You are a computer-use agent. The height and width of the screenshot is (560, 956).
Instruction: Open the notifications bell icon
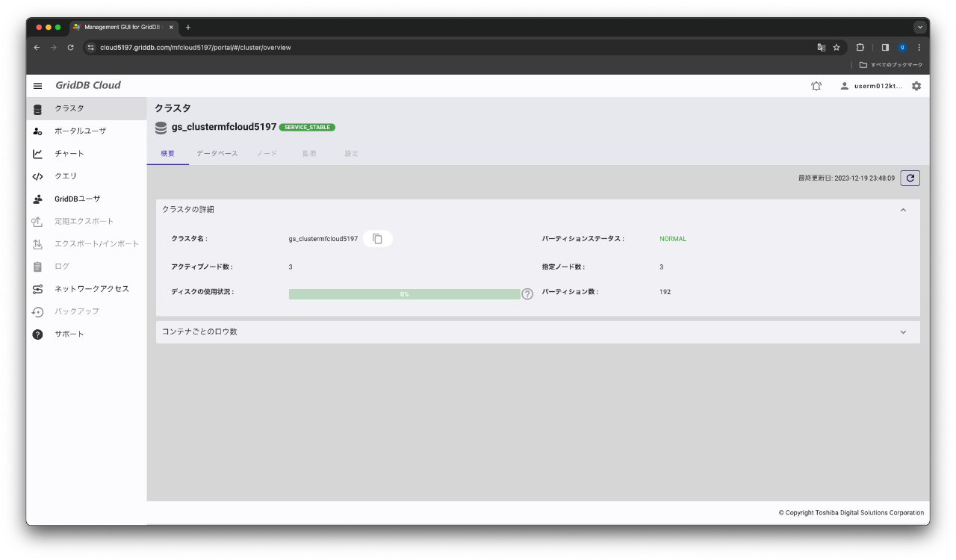coord(816,86)
